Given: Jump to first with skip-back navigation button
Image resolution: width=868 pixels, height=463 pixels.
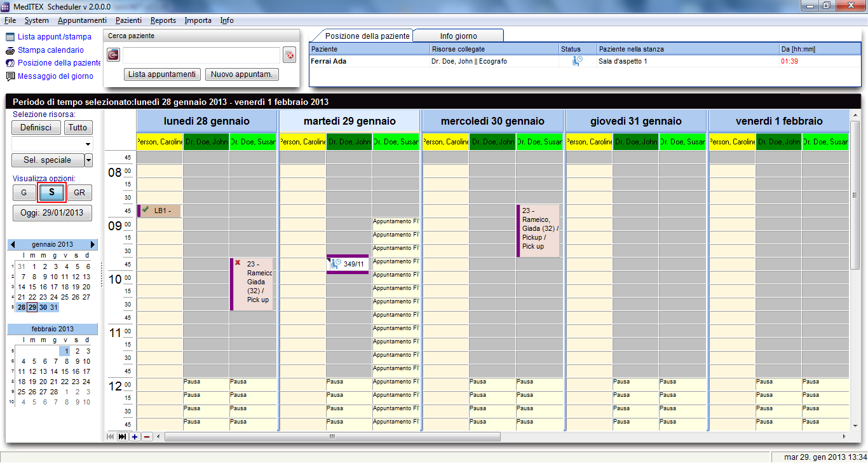Looking at the screenshot, I should (x=111, y=436).
